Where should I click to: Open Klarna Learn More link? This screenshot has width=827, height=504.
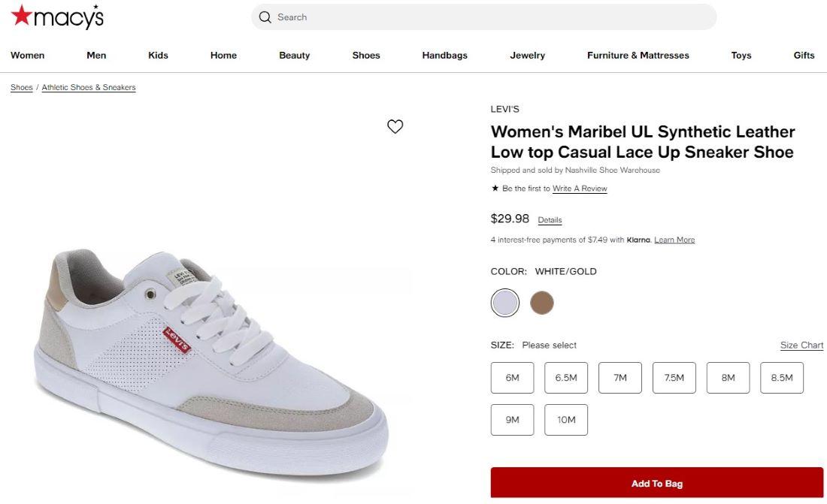click(x=674, y=240)
